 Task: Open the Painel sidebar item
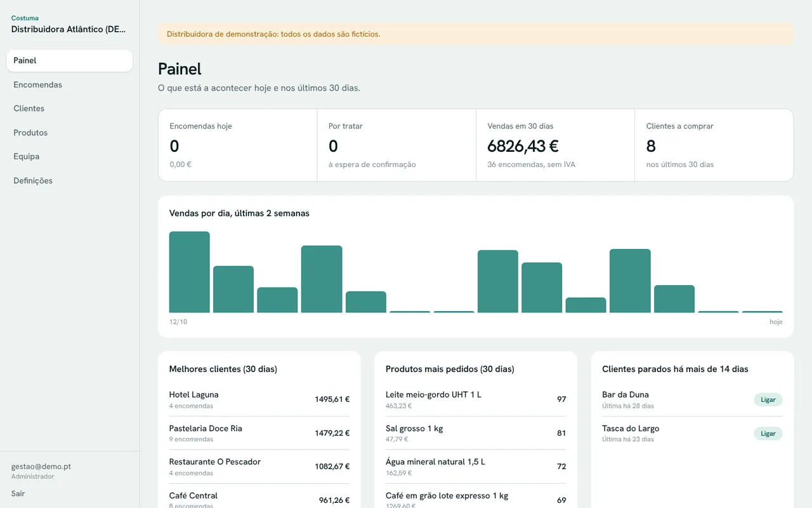point(70,61)
